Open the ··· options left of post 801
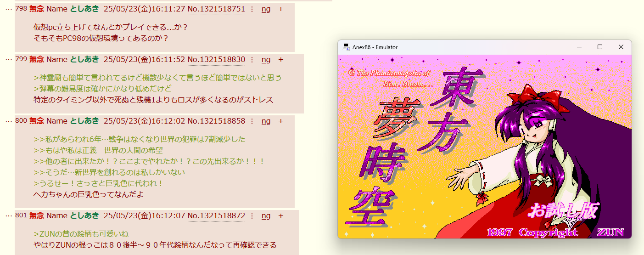644x255 pixels. tap(8, 216)
